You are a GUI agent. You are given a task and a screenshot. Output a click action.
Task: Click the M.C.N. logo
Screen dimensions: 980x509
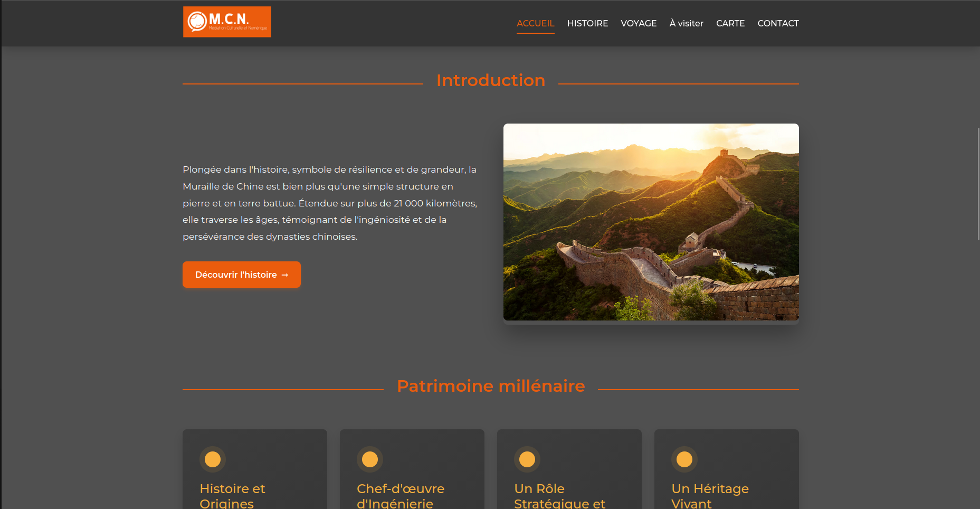[226, 21]
